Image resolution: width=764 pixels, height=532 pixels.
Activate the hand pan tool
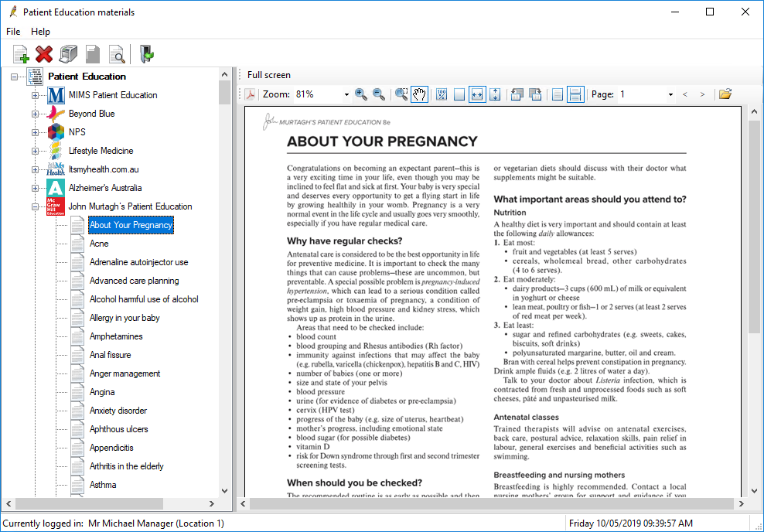click(420, 94)
